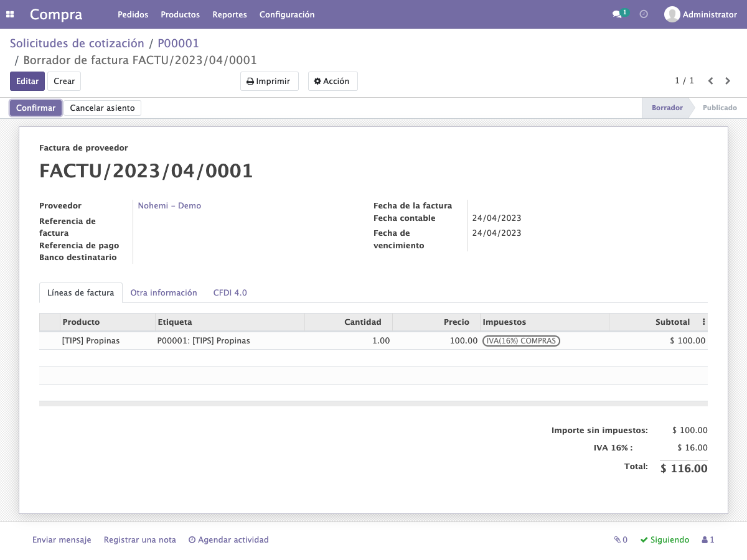Click Fecha contable value 24/04/2023
The image size is (747, 560).
(x=497, y=218)
